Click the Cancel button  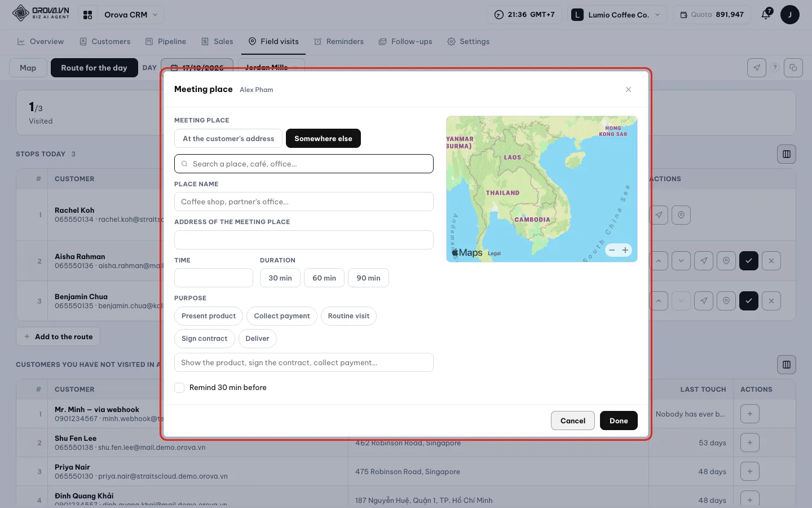(x=573, y=421)
